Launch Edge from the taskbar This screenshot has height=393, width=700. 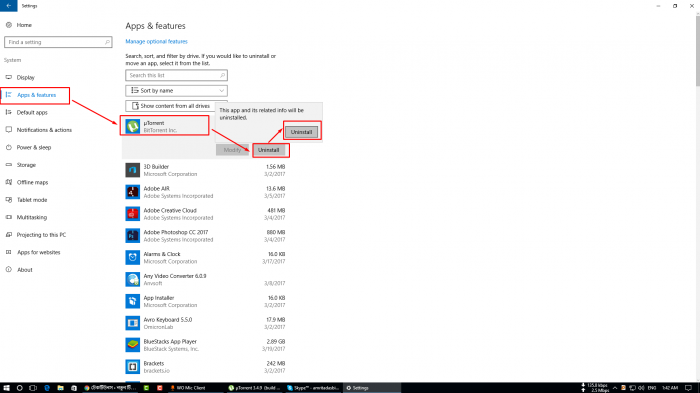(x=47, y=388)
